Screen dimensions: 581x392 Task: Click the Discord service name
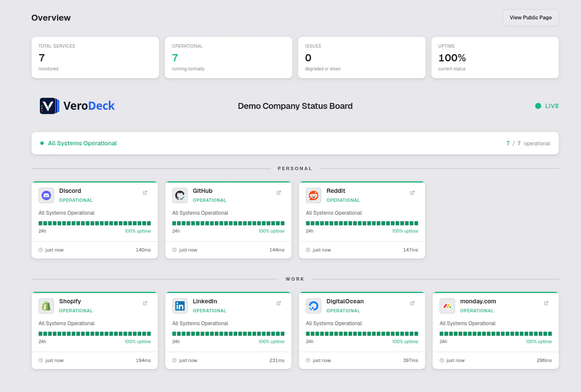[x=70, y=191]
